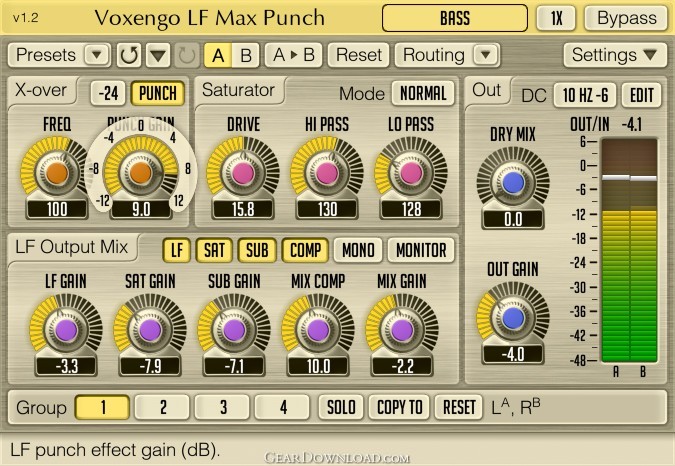Screen dimensions: 675x466
Task: Click the LF GAIN value -3.3
Action: pyautogui.click(x=66, y=367)
